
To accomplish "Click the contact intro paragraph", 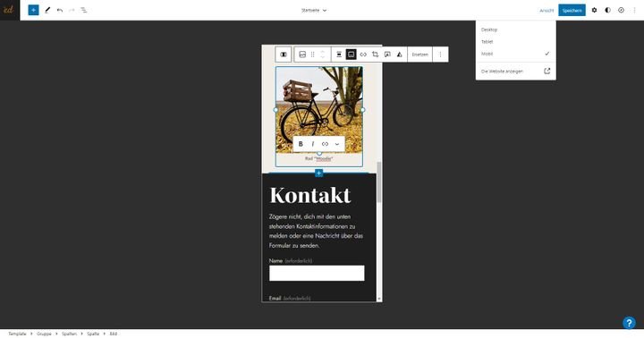I will click(317, 231).
